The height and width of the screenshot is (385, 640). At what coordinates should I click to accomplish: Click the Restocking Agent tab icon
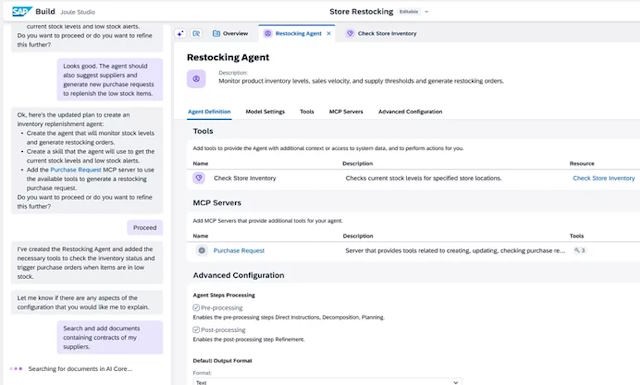click(x=268, y=33)
